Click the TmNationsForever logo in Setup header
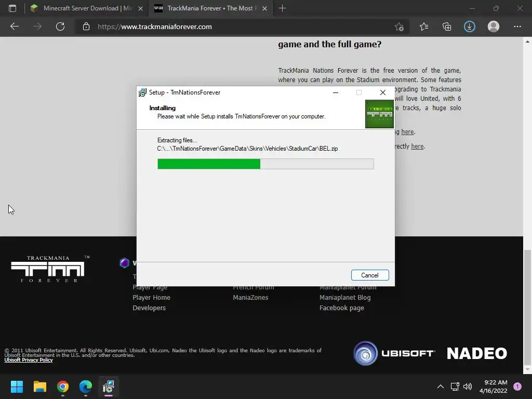This screenshot has width=532, height=399. pyautogui.click(x=379, y=114)
